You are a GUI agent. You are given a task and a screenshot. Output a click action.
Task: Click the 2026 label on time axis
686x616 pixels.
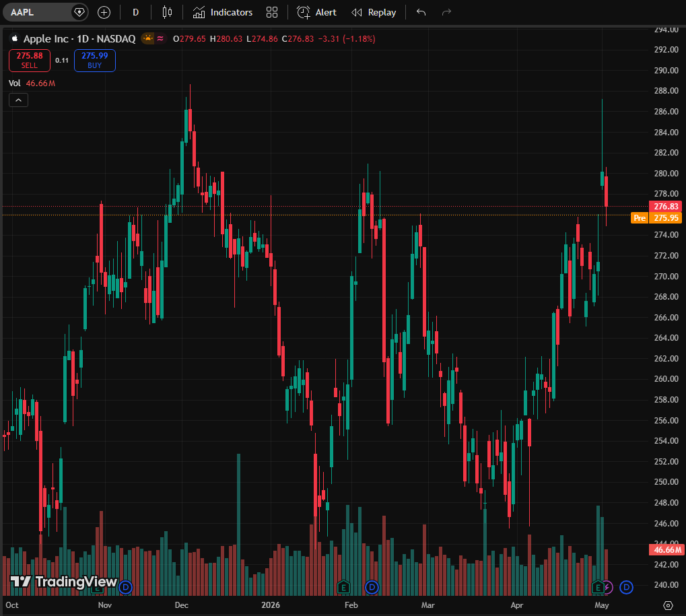click(271, 605)
